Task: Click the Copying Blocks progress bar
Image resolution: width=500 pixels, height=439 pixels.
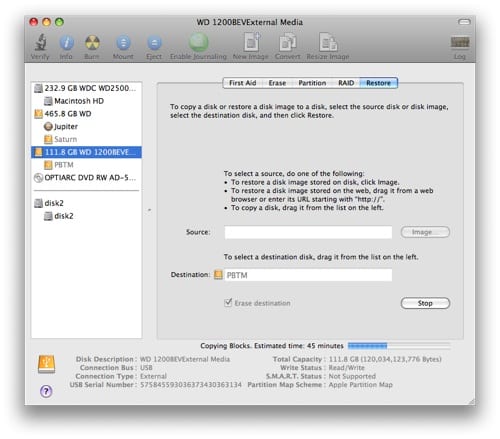Action: (399, 346)
